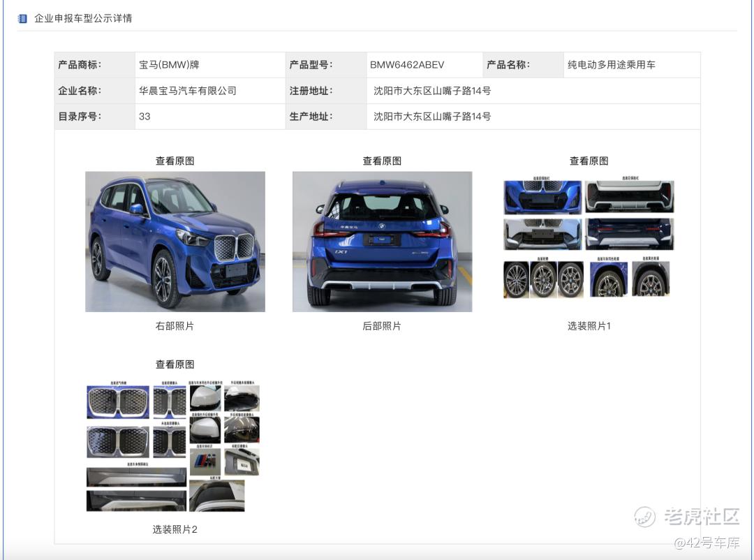This screenshot has width=754, height=560.
Task: Click the 目录序号 value 33
Action: [145, 116]
